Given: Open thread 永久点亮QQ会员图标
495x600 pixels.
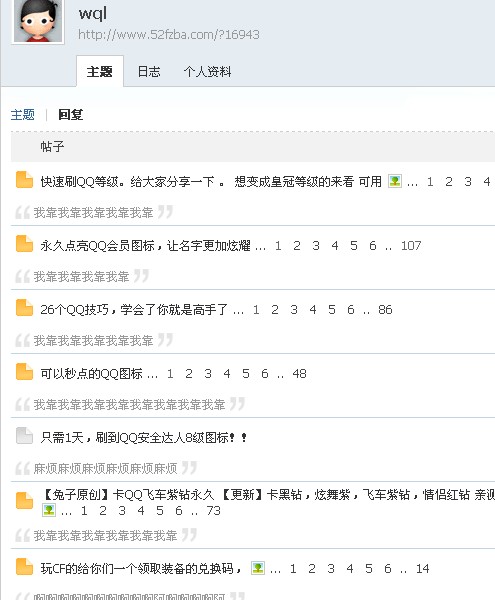Looking at the screenshot, I should 146,245.
